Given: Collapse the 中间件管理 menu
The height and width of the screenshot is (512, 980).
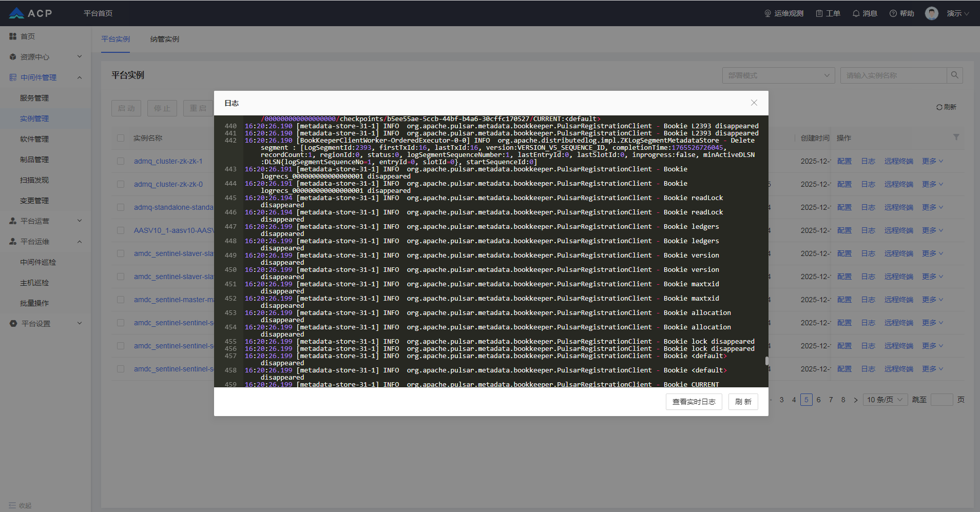Looking at the screenshot, I should 80,77.
